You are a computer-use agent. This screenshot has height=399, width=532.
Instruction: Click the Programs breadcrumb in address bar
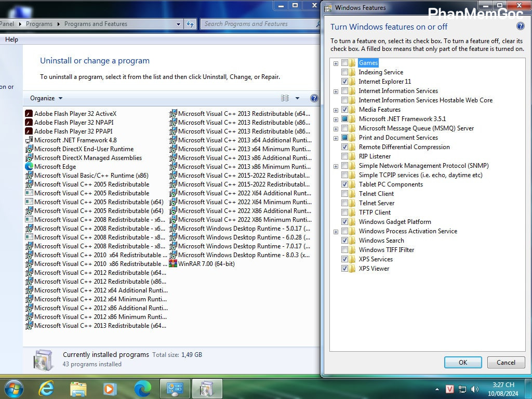coord(39,24)
